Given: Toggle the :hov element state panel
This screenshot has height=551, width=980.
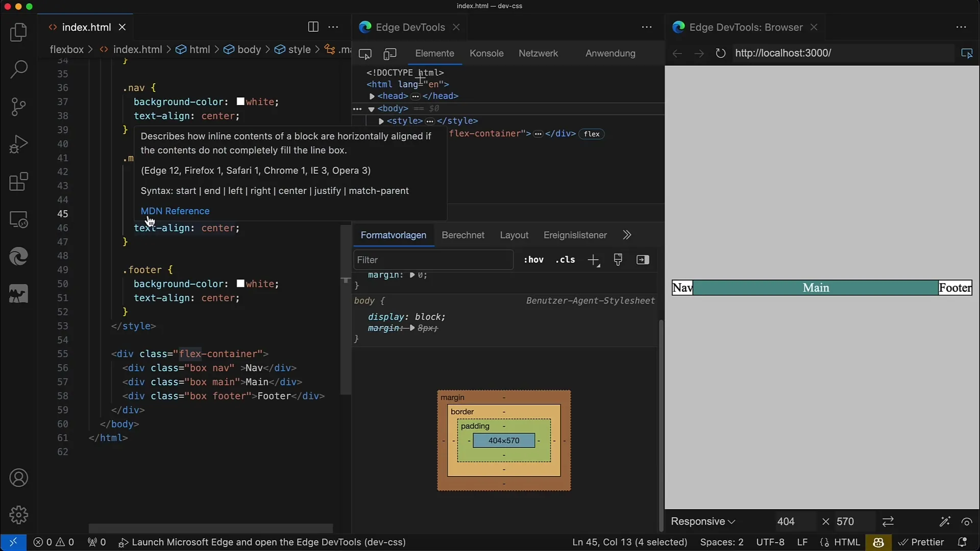Looking at the screenshot, I should 533,260.
